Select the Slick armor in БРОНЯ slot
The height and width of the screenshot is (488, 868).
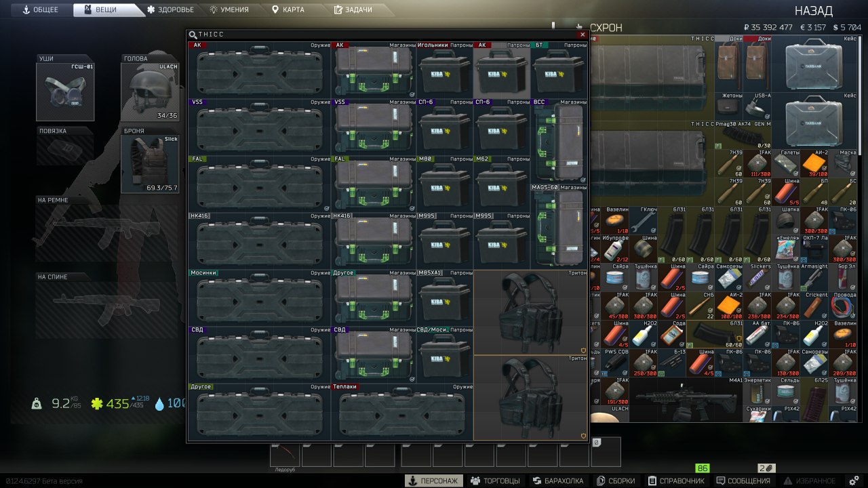[x=150, y=164]
